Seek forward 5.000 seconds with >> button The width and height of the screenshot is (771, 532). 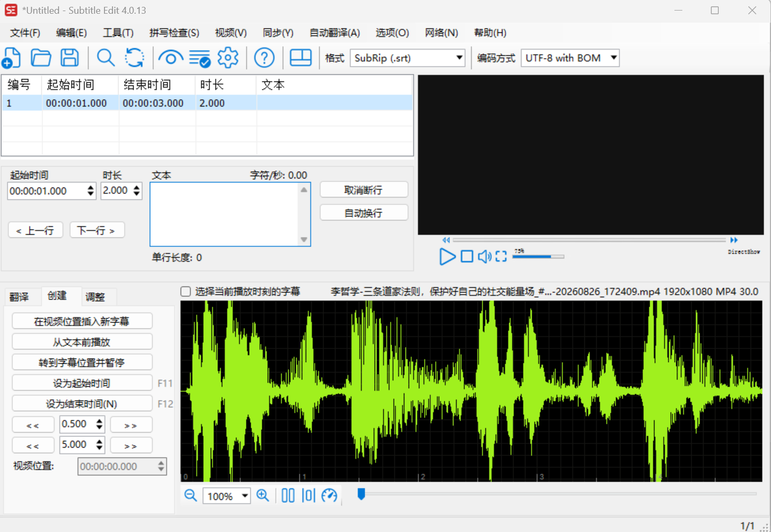[131, 445]
